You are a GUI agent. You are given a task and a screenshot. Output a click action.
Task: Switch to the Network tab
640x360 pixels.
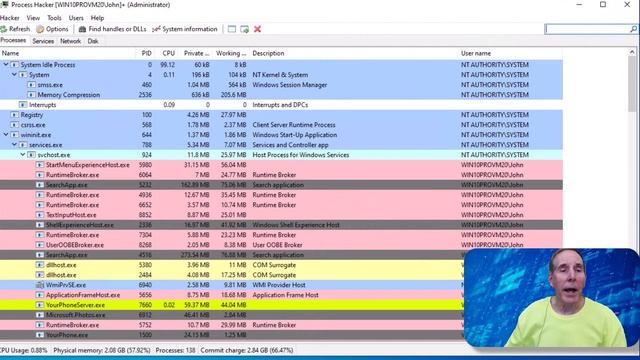tap(71, 41)
